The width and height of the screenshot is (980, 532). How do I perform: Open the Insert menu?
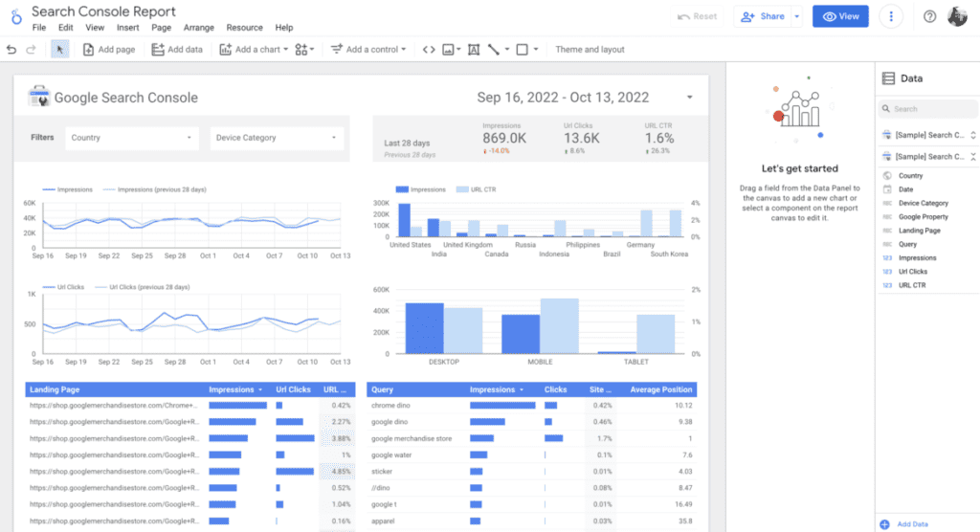coord(127,28)
